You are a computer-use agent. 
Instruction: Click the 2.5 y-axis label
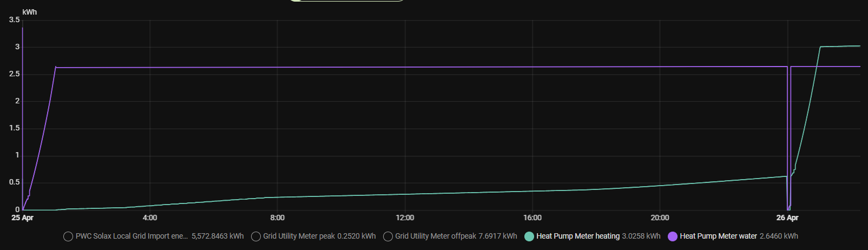(15, 74)
